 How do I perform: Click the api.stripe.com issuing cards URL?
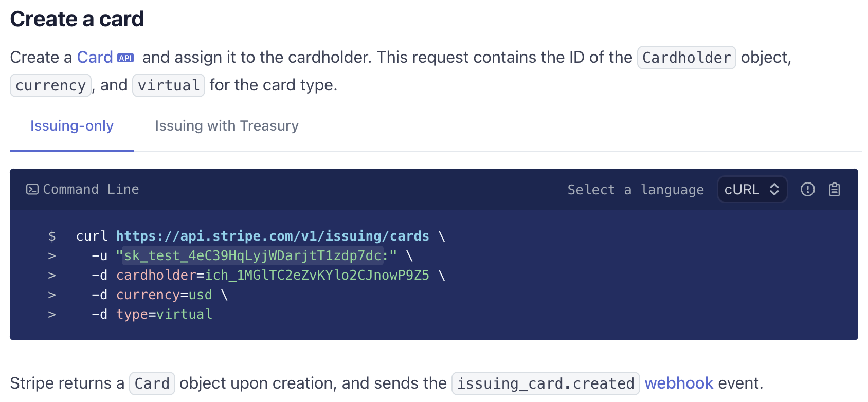(x=273, y=236)
